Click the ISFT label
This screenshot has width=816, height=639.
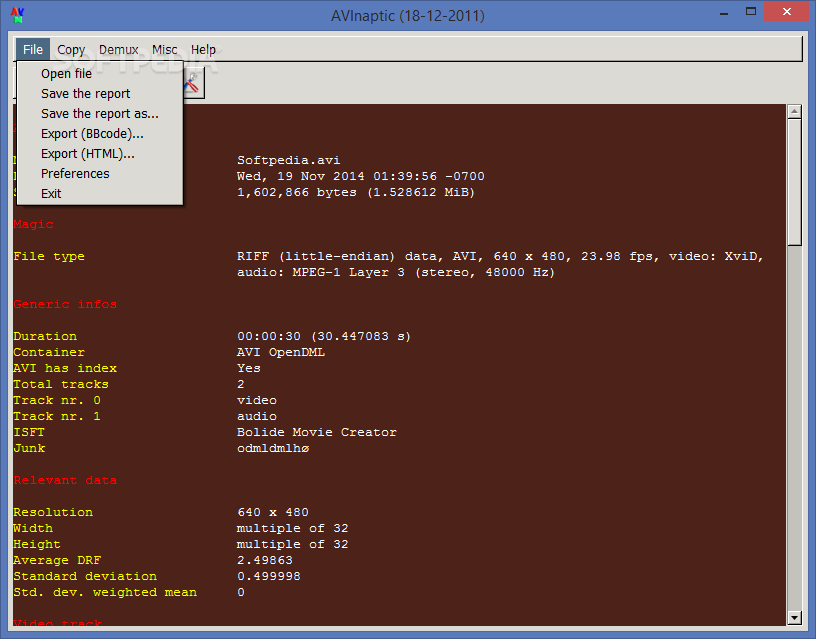tap(29, 432)
